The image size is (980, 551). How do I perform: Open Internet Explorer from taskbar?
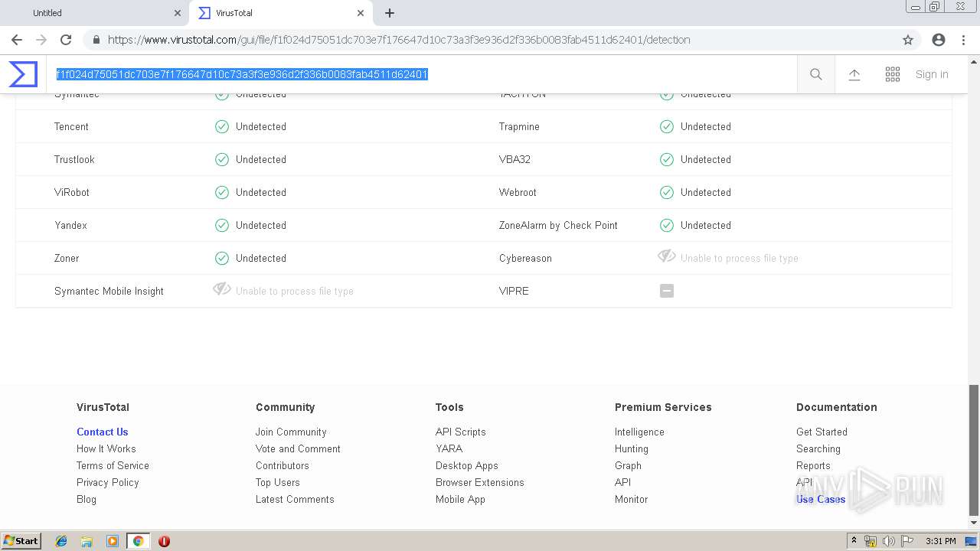coord(61,541)
